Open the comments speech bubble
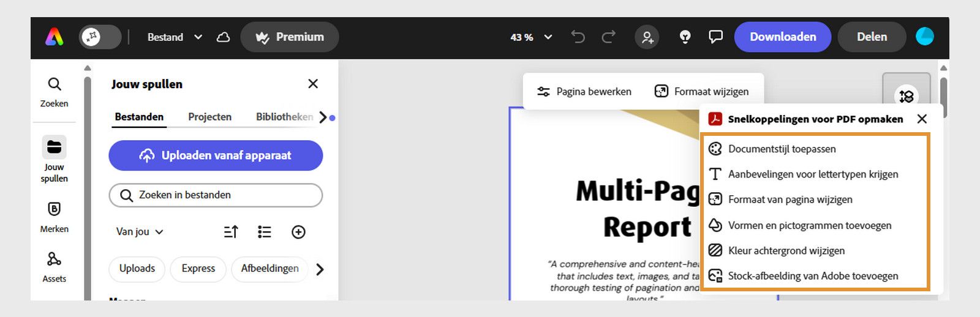This screenshot has width=980, height=317. (x=715, y=37)
